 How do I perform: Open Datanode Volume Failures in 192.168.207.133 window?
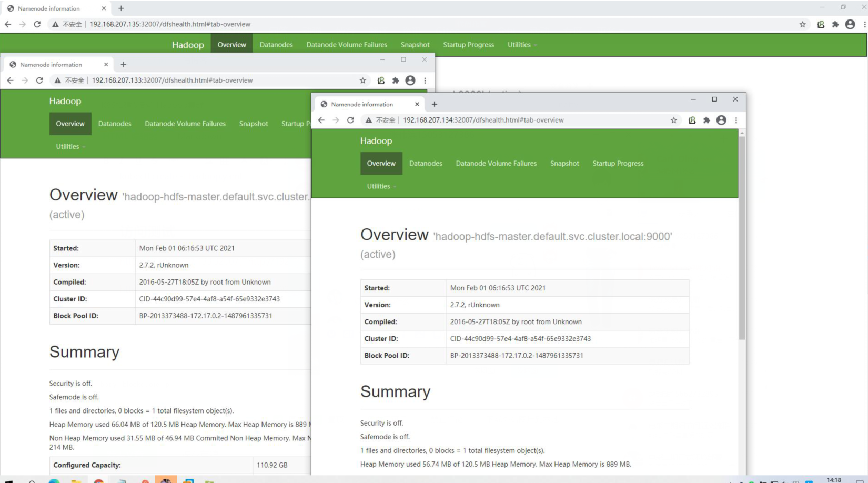point(185,124)
